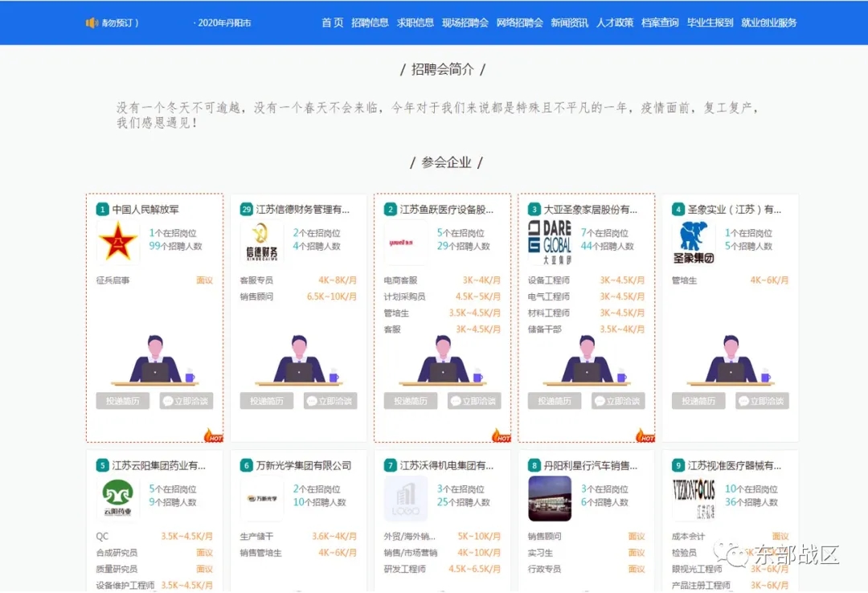Viewport: 868px width, 593px height.
Task: Click the DARE GLOBAL company logo
Action: coord(550,243)
